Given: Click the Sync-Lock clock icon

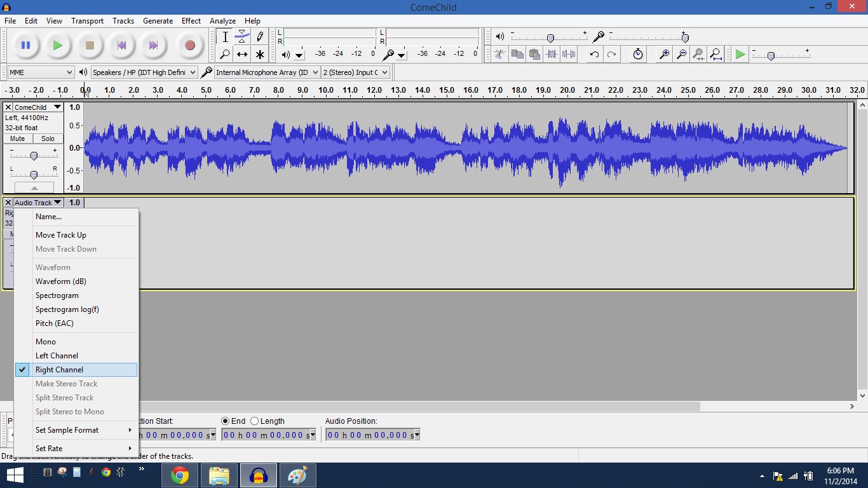Looking at the screenshot, I should [638, 55].
